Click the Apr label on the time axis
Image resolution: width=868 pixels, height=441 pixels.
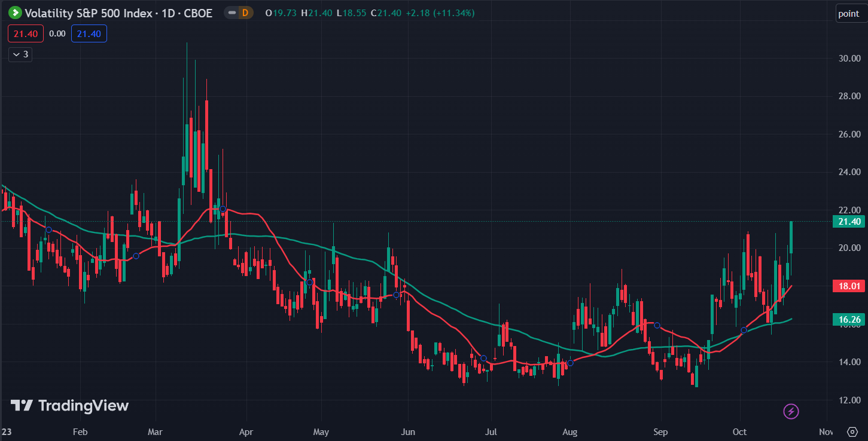(x=246, y=431)
